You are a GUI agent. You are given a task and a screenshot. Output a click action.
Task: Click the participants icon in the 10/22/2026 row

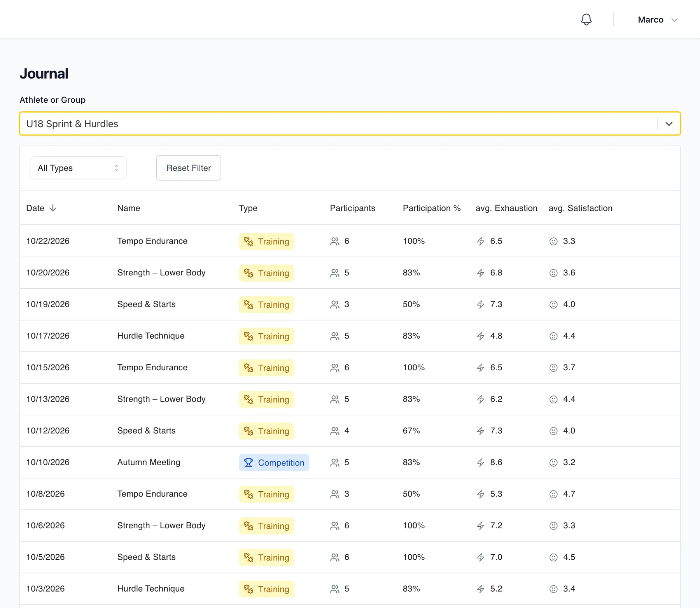click(334, 241)
